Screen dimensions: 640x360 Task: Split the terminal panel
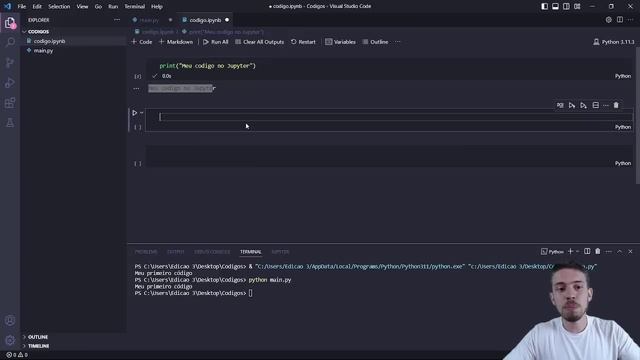[x=587, y=251]
